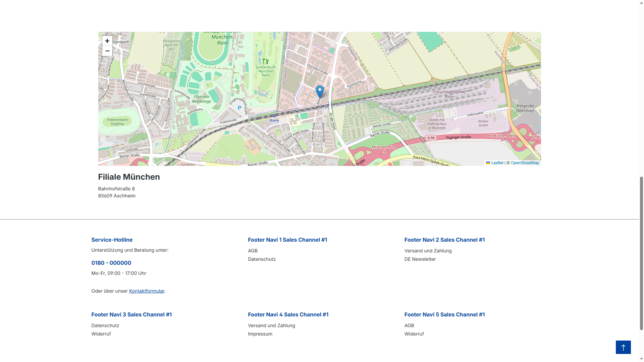Viewport: 644px width, 362px height.
Task: Open Widerruf under Footer Navi 3
Action: [x=101, y=334]
